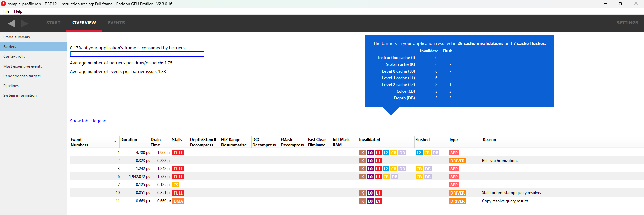
Task: Click the CS stall badge for event 7
Action: coord(176,185)
